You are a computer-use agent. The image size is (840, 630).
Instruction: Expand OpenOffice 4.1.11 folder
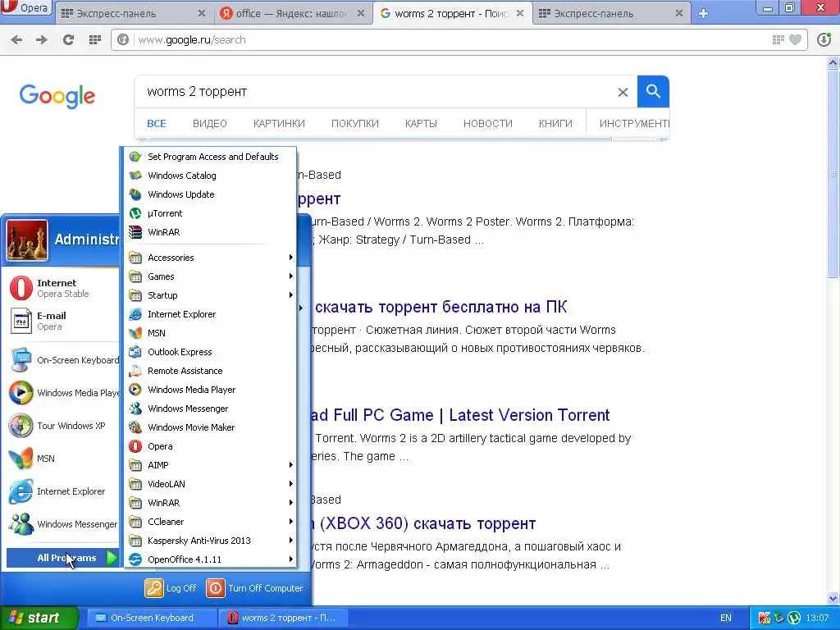coord(211,559)
